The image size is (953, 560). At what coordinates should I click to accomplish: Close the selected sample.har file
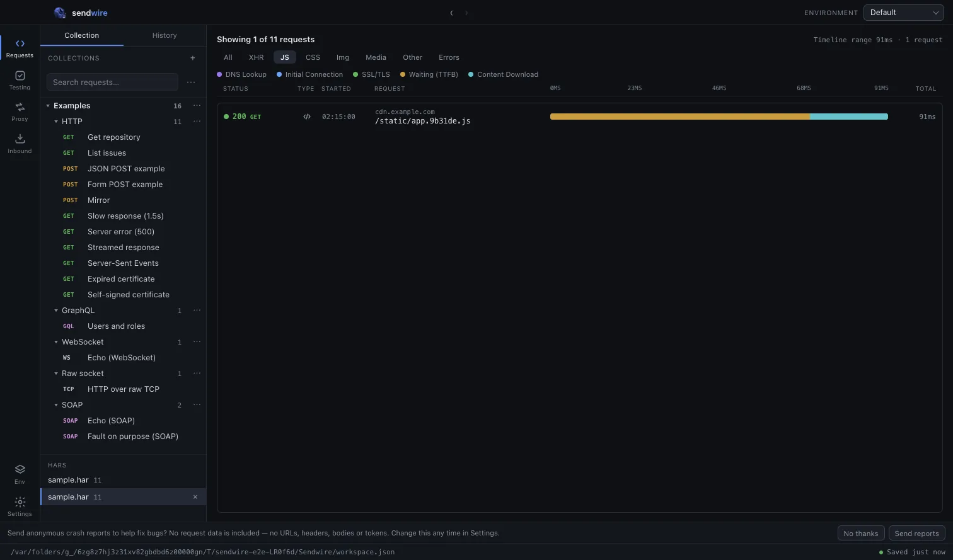pyautogui.click(x=195, y=497)
